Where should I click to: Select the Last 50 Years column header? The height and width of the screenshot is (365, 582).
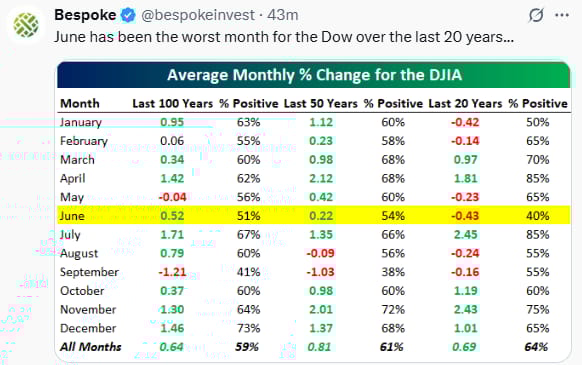[x=320, y=104]
